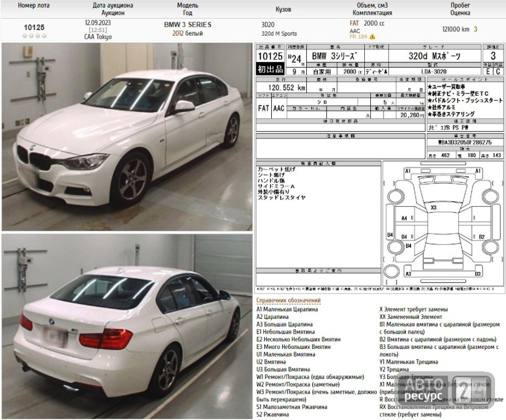The height and width of the screenshot is (420, 506).
Task: Click the 'U3 Большая Вмятина' legend line
Action: [283, 369]
